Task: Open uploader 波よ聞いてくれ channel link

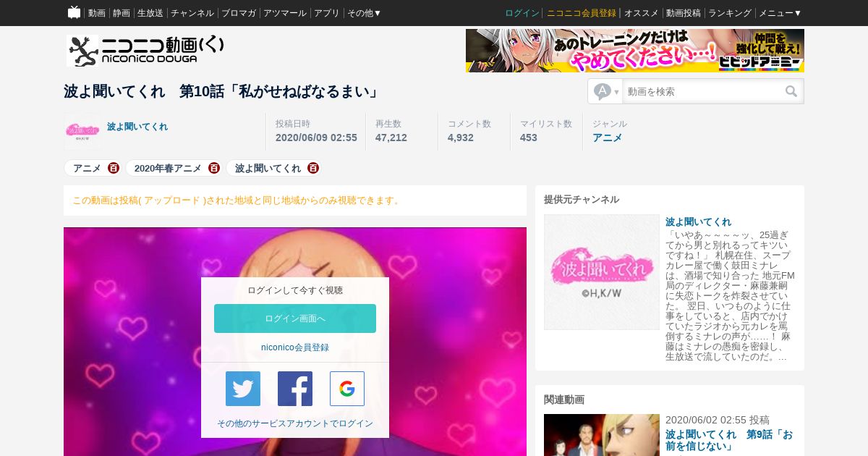Action: tap(137, 127)
